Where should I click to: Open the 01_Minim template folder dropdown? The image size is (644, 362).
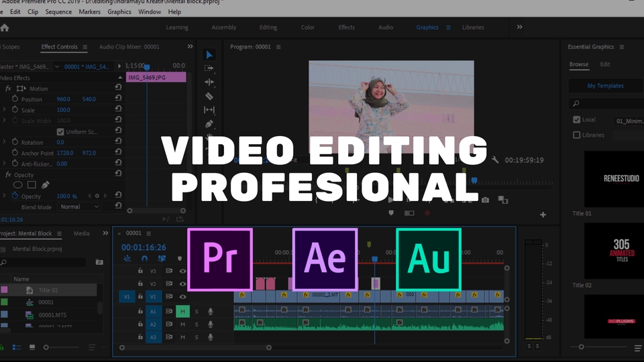point(629,121)
